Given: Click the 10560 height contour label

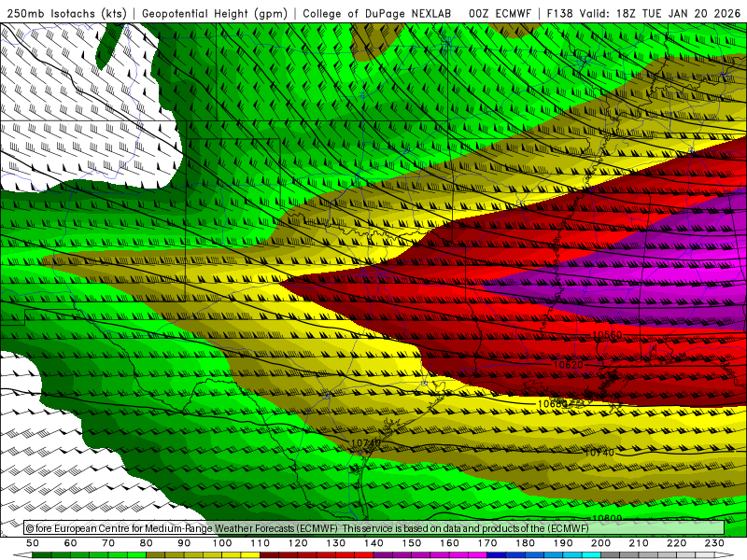Looking at the screenshot, I should 608,335.
